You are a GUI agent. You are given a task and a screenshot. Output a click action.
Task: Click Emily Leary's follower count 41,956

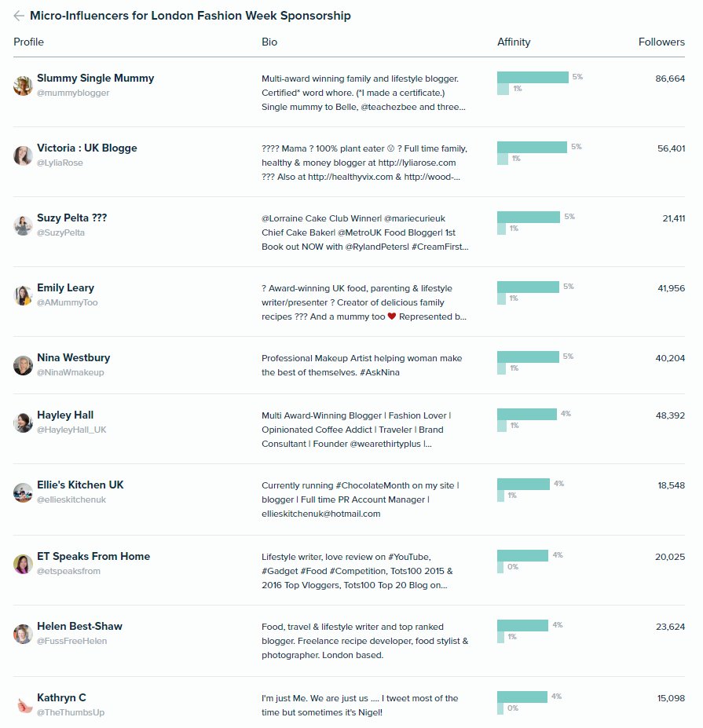coord(671,288)
